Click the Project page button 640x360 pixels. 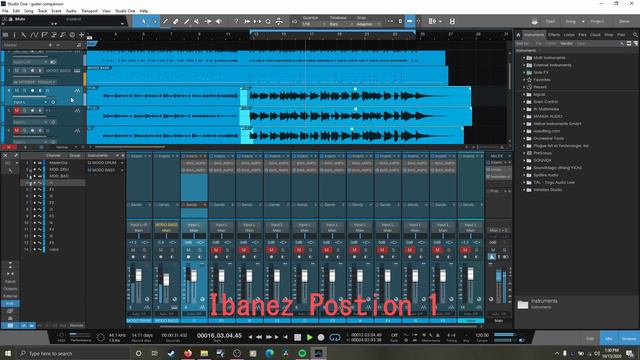[x=597, y=21]
